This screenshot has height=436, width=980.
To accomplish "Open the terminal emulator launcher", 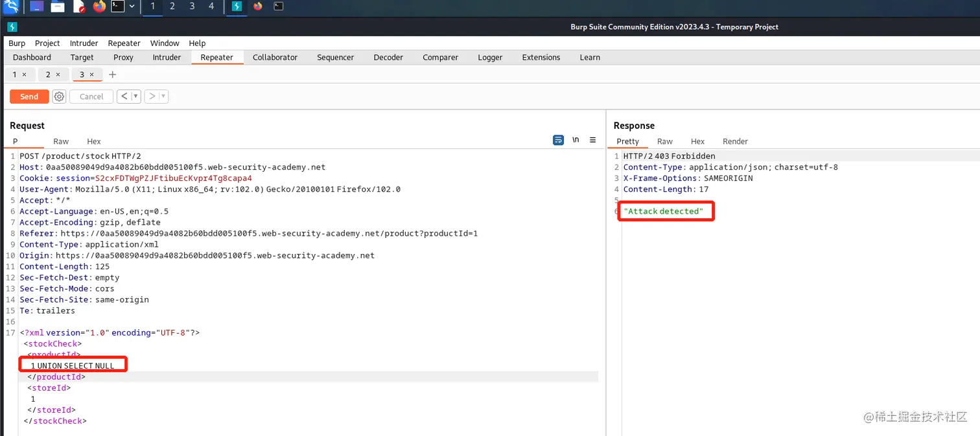I will 117,6.
